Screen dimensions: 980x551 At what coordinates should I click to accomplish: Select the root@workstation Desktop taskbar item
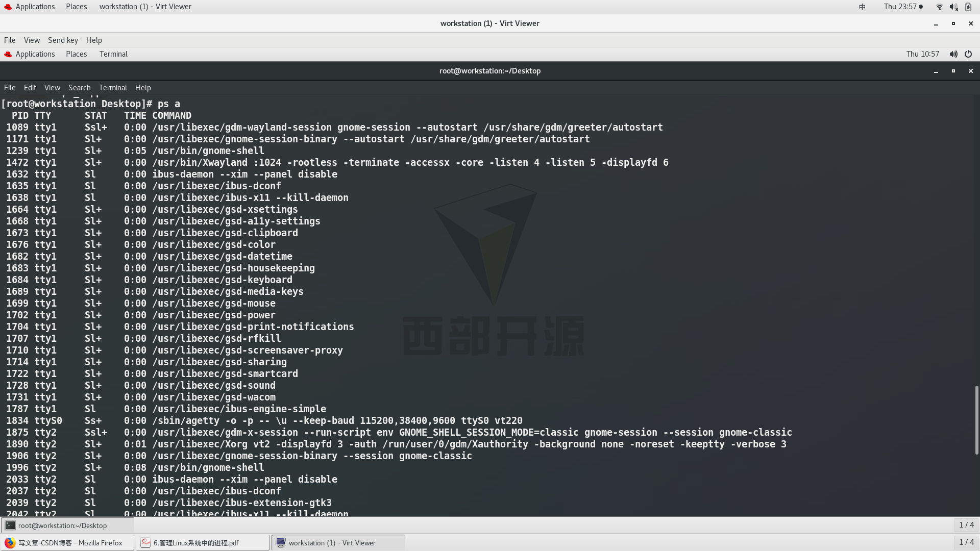tap(62, 525)
